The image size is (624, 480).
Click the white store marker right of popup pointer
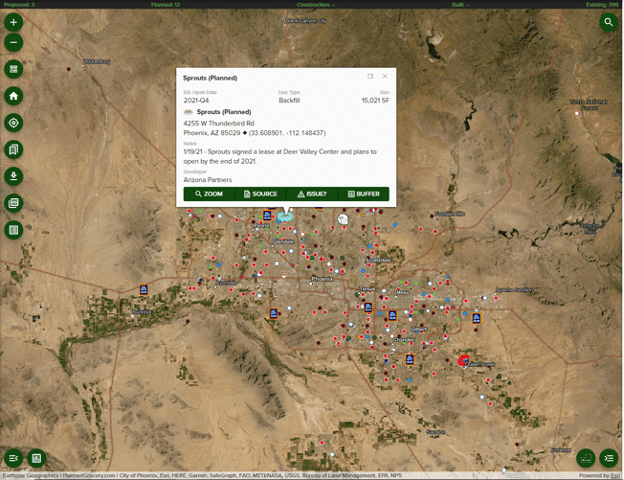343,219
